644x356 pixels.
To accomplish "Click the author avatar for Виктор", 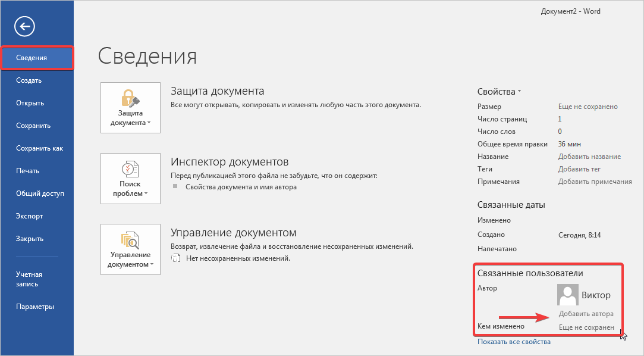I will coord(567,295).
